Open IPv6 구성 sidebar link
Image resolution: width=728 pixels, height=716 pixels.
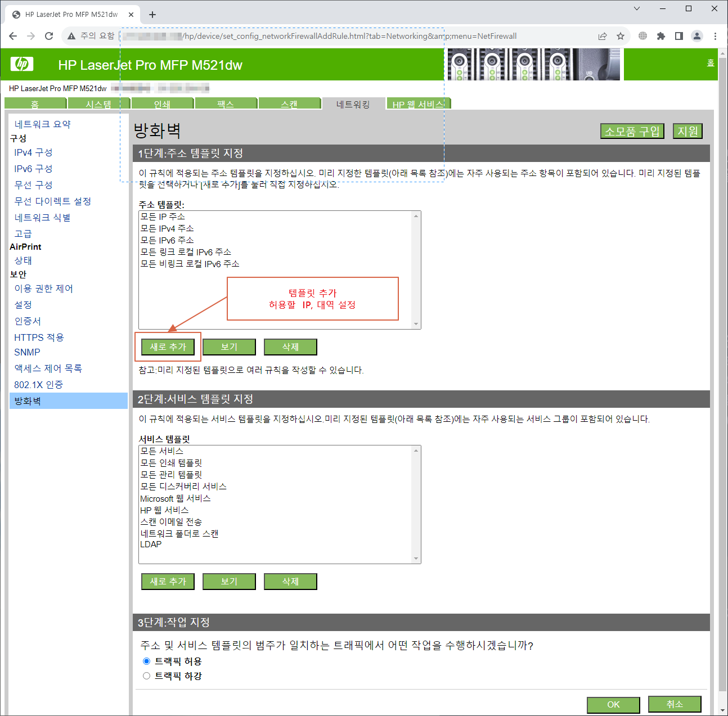click(x=33, y=169)
